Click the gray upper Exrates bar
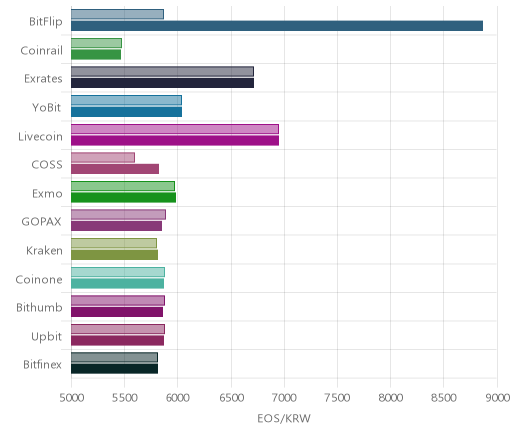 [162, 71]
